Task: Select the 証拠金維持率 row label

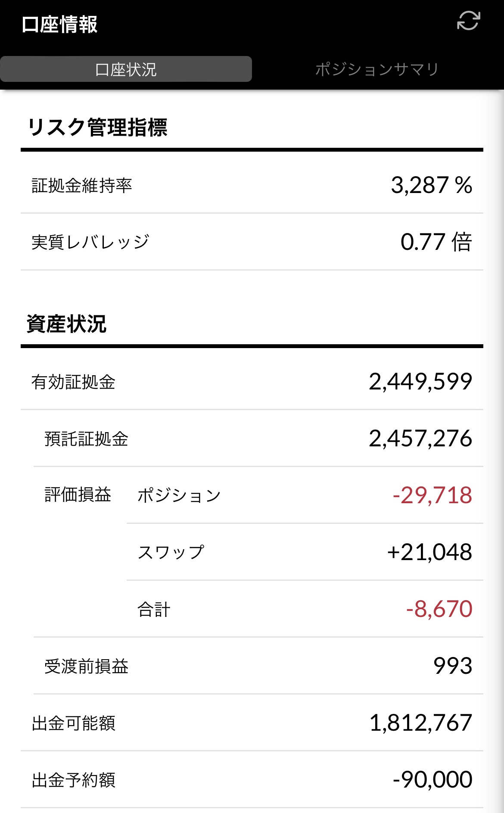Action: [x=82, y=185]
